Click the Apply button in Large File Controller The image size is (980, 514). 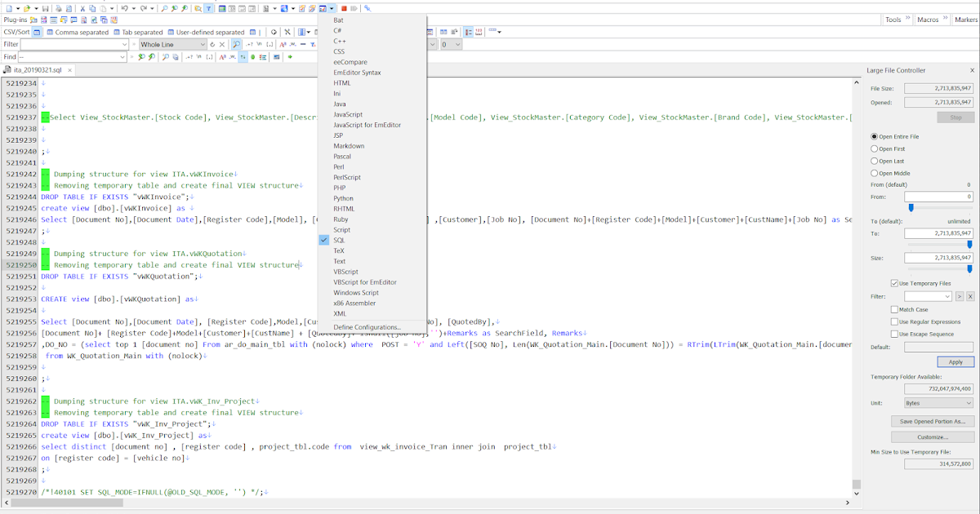955,361
